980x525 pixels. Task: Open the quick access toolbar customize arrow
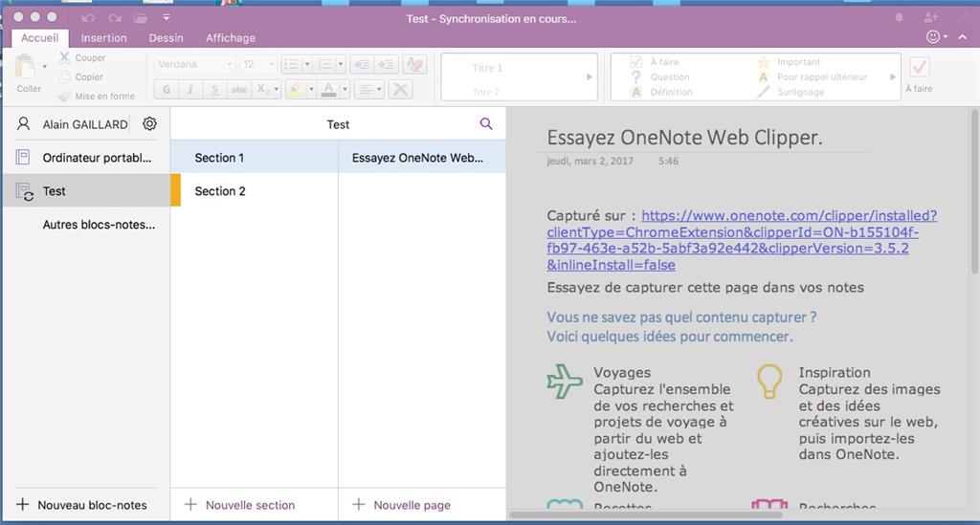(x=167, y=17)
